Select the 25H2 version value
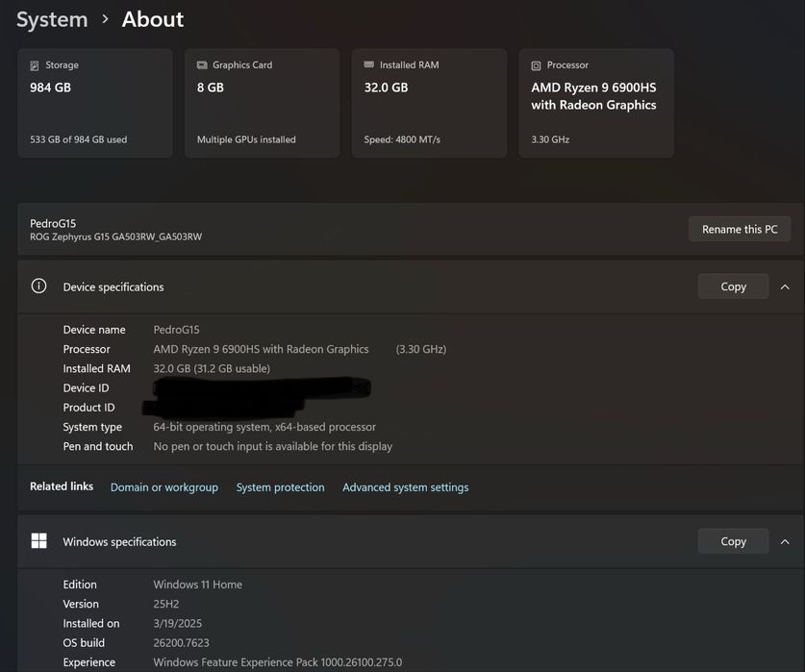 click(166, 604)
